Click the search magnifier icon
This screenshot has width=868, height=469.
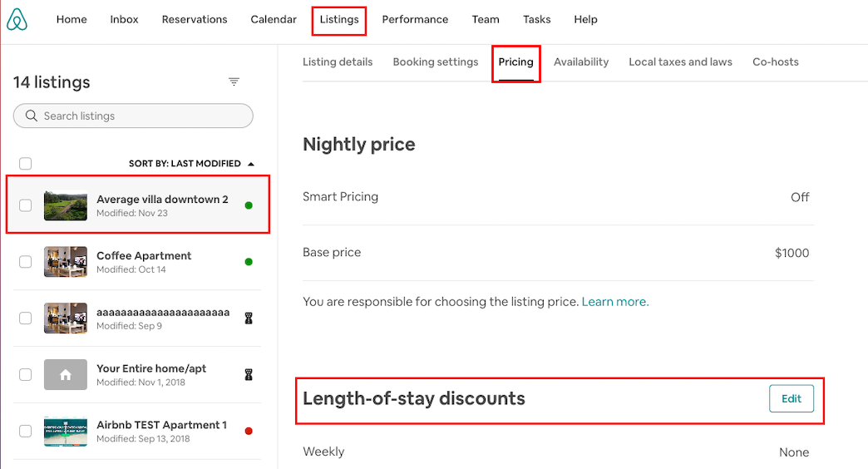(32, 116)
